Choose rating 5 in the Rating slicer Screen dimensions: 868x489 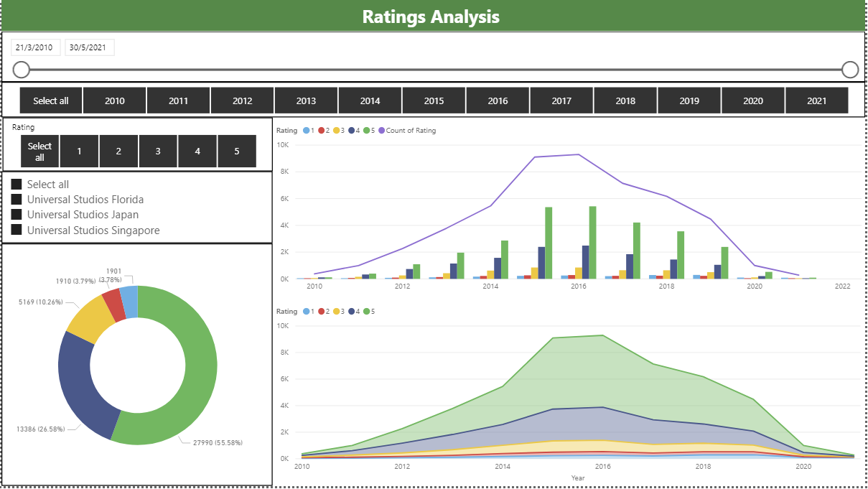pyautogui.click(x=237, y=152)
